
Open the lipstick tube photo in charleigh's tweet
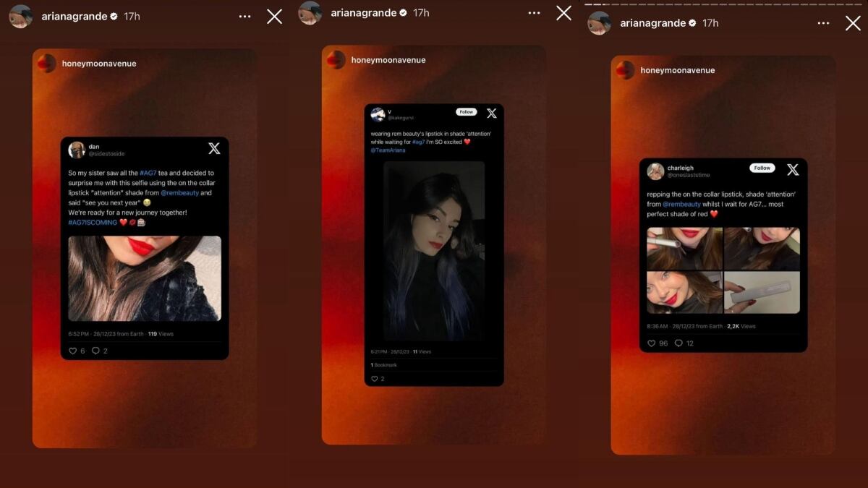tap(762, 292)
